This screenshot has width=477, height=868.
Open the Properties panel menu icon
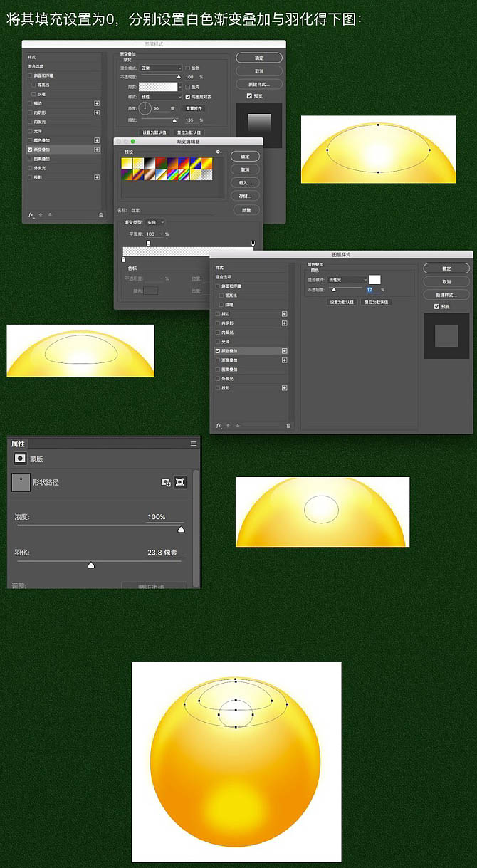pyautogui.click(x=193, y=444)
